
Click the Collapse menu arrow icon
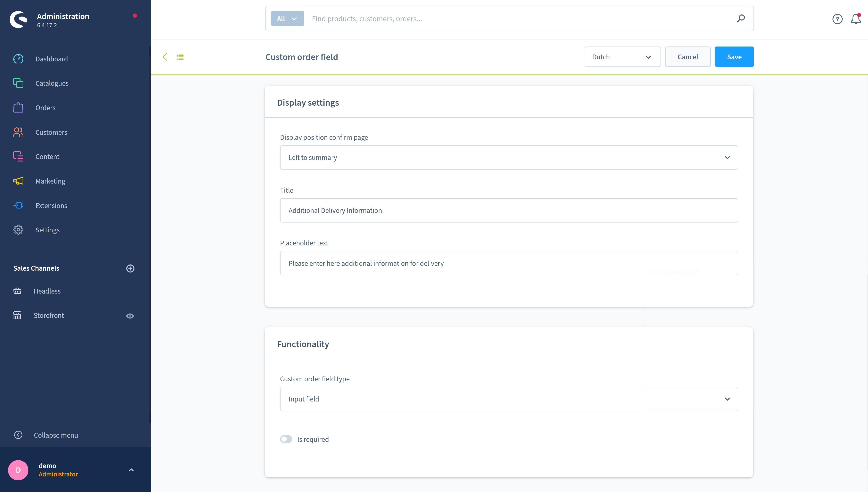coord(18,435)
